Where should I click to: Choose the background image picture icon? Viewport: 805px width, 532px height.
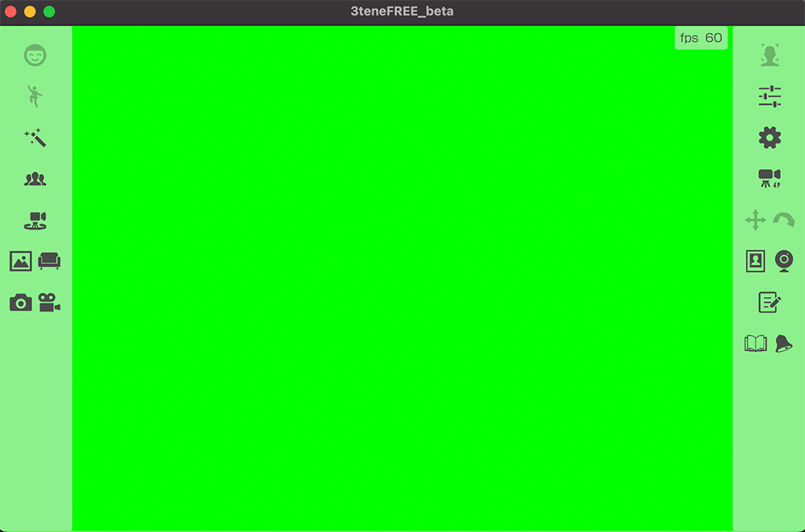(21, 261)
